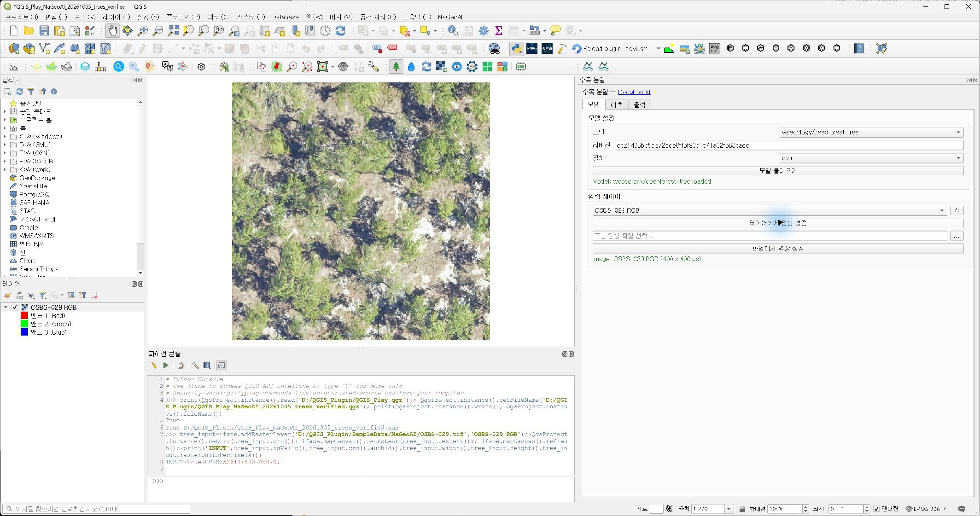Click the model load button under device
This screenshot has height=516, width=980.
pos(778,171)
